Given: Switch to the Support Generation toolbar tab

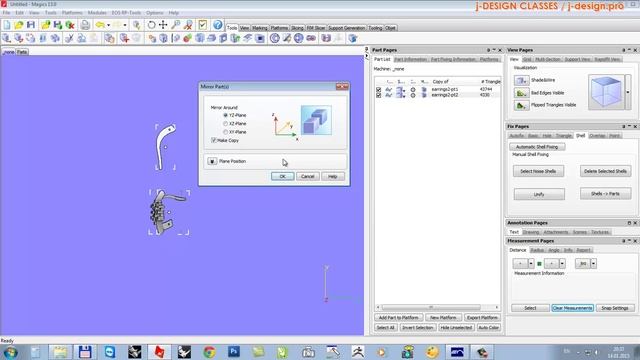Looking at the screenshot, I should [x=347, y=28].
